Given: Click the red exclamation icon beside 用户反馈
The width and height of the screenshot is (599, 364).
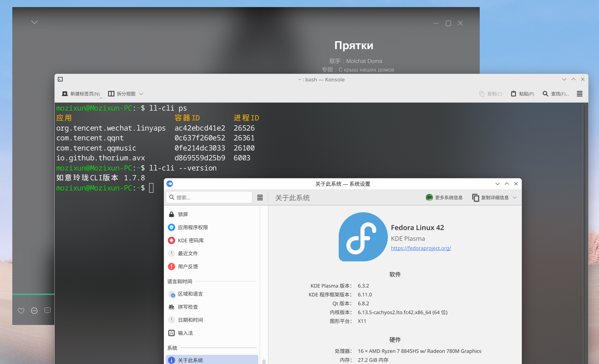Looking at the screenshot, I should pyautogui.click(x=171, y=267).
